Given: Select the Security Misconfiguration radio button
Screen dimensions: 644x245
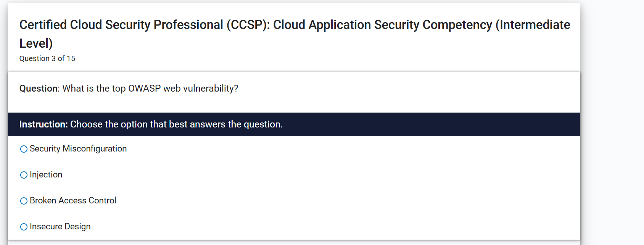Looking at the screenshot, I should click(23, 149).
